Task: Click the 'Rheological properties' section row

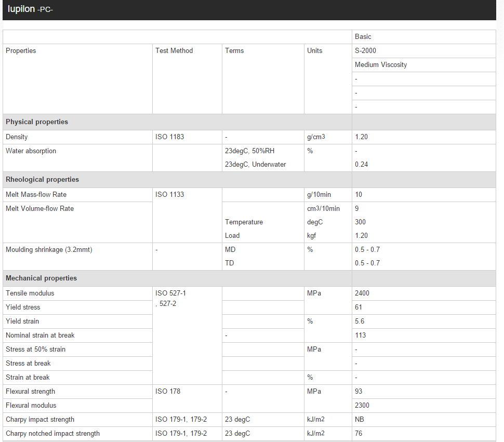Action: tap(177, 180)
